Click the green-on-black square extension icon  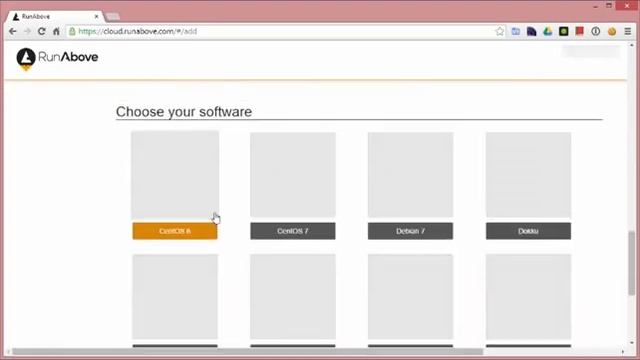tap(564, 31)
